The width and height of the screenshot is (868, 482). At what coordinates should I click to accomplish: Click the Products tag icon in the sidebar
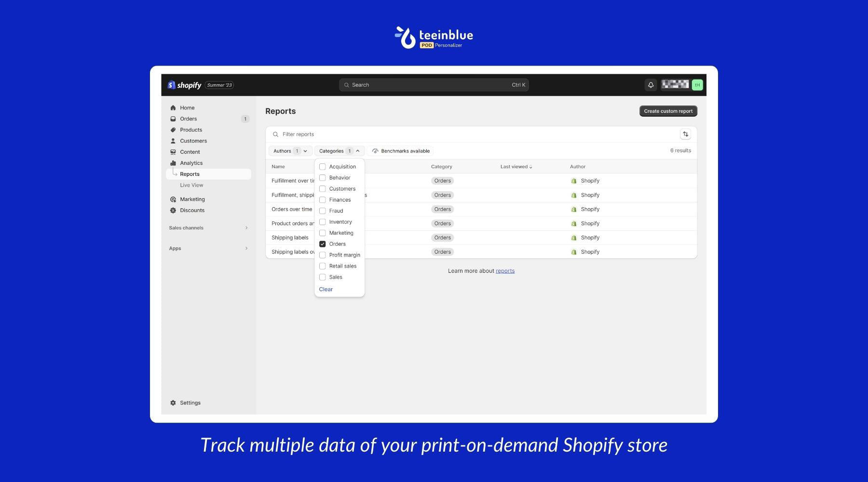(173, 130)
